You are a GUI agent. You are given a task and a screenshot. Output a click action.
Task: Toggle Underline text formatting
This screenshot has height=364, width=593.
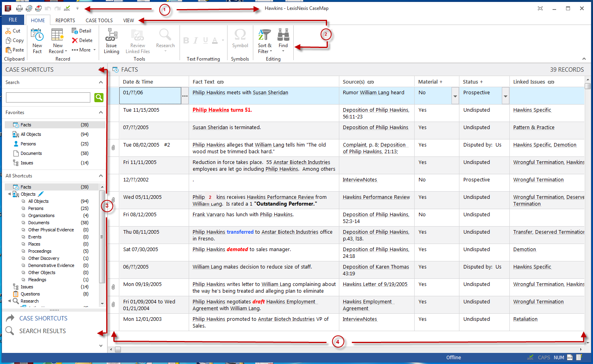point(205,40)
